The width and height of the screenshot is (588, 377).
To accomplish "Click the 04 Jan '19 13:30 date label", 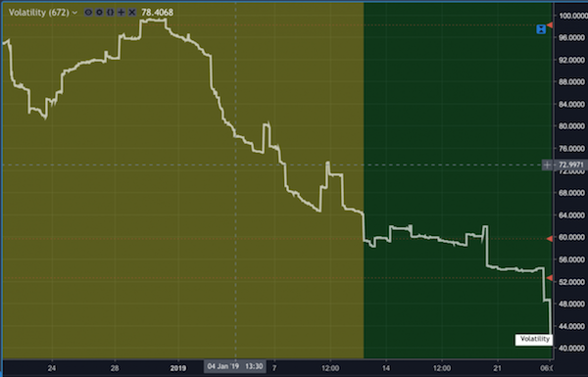I will pos(235,366).
